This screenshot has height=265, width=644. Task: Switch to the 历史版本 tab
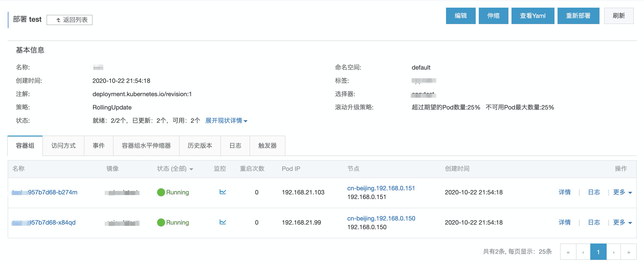pos(200,146)
